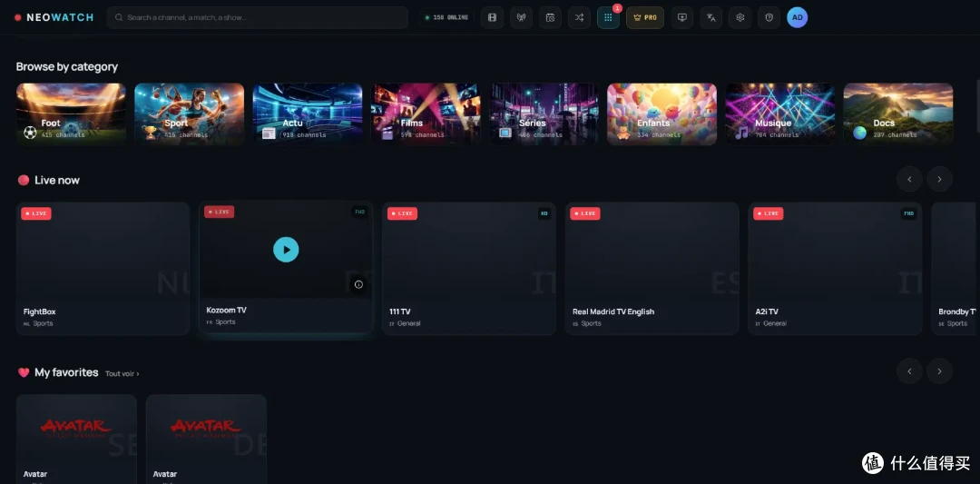Open the Sport category card
Screen dimensions: 980x484
click(190, 114)
